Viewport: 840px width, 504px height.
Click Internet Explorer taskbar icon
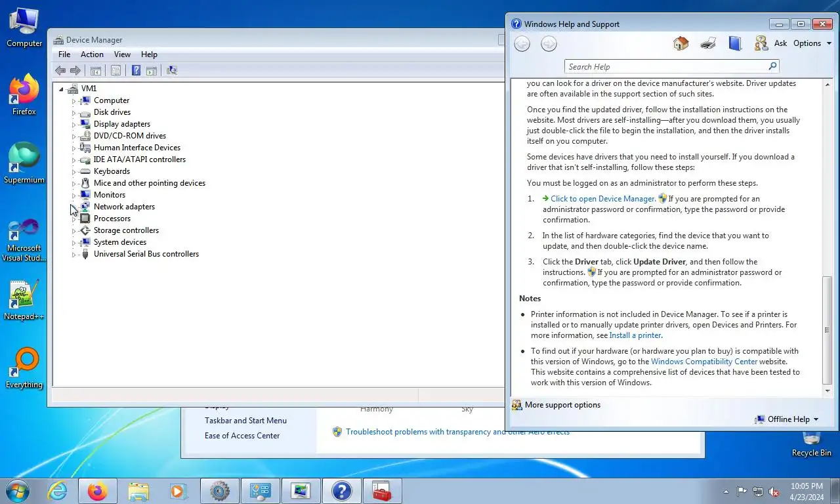pyautogui.click(x=58, y=491)
